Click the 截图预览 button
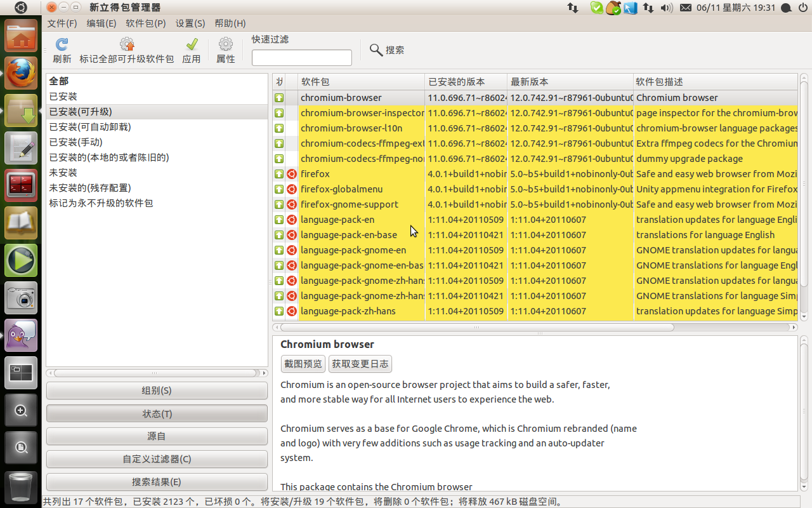This screenshot has width=812, height=508. pyautogui.click(x=303, y=364)
